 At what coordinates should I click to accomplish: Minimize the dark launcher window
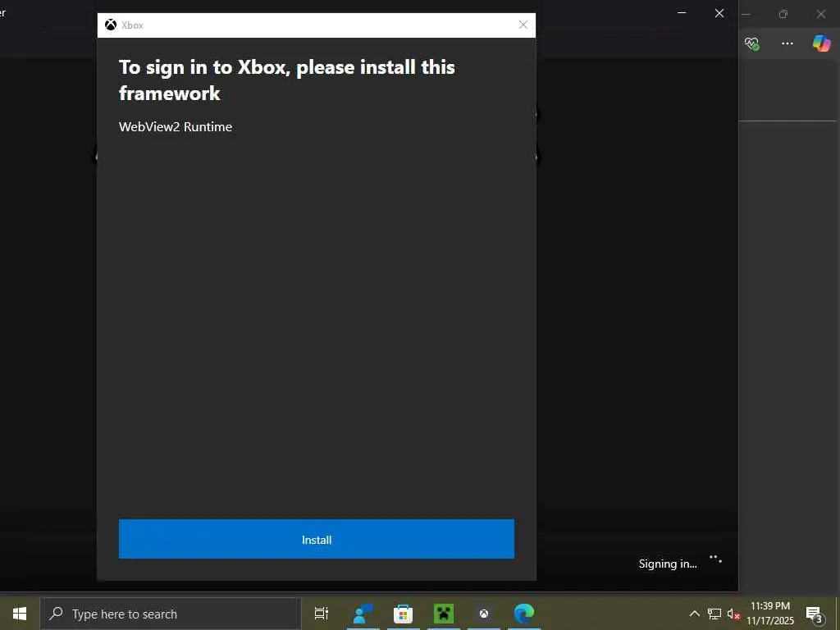682,13
